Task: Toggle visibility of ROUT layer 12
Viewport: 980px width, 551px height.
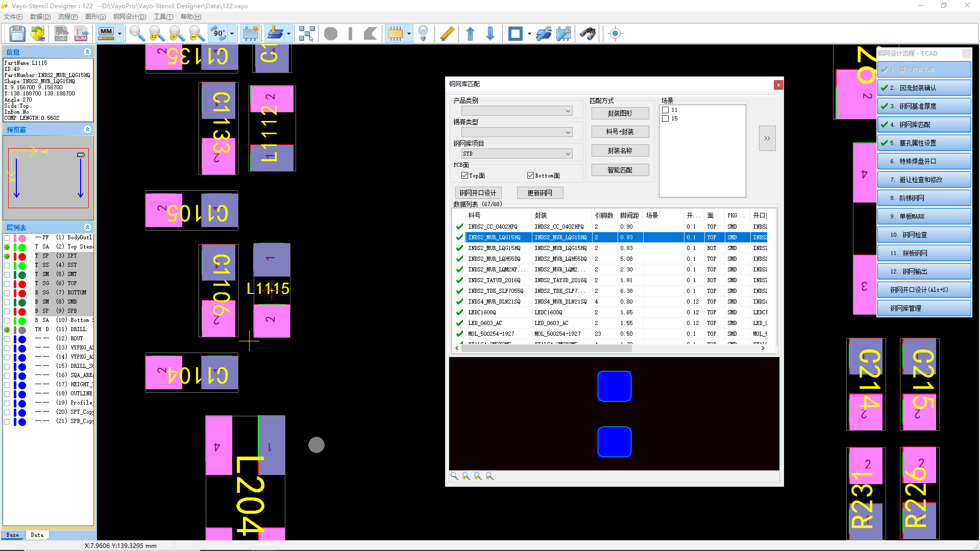Action: pyautogui.click(x=7, y=339)
